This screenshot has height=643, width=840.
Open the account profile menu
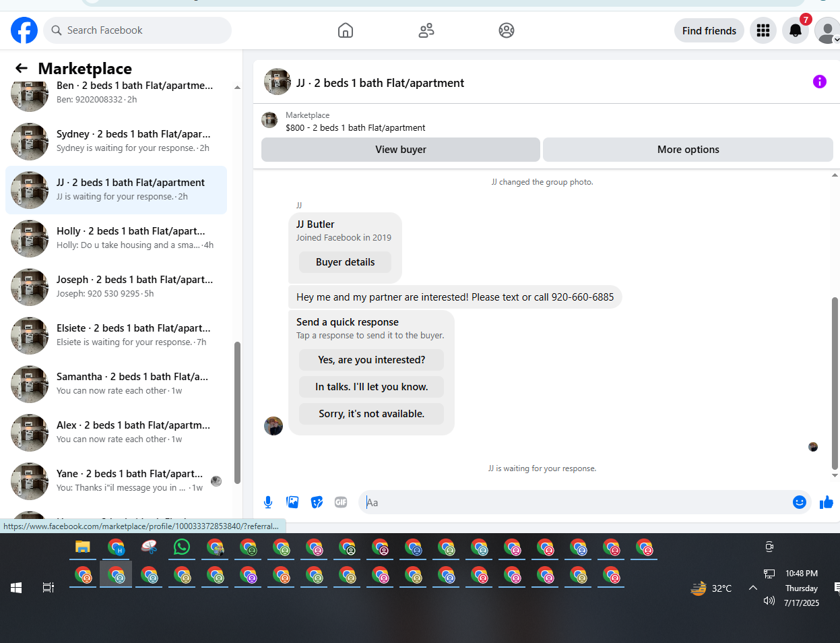tap(827, 30)
